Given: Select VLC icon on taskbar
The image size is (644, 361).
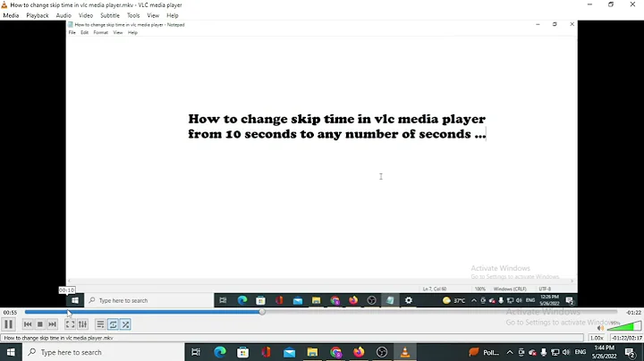Looking at the screenshot, I should (x=405, y=352).
